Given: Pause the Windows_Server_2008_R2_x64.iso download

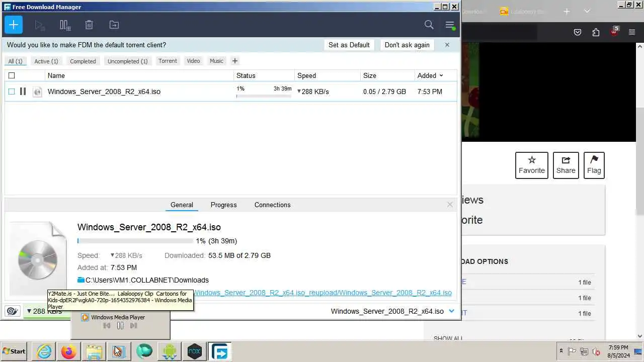Looking at the screenshot, I should point(23,92).
